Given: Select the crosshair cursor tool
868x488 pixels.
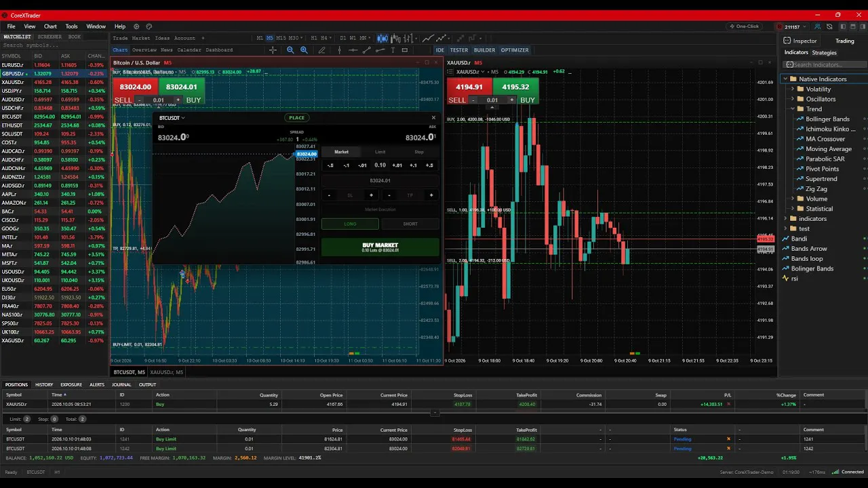Looking at the screenshot, I should (273, 50).
